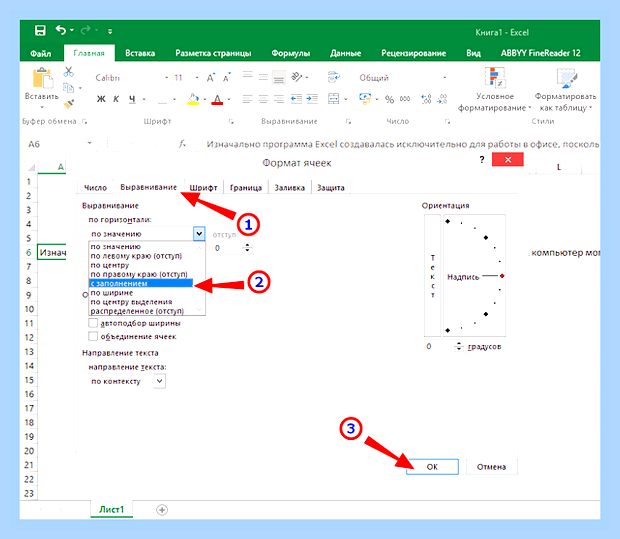Click the vertical Текст orientation box
This screenshot has width=620, height=539.
click(x=433, y=276)
